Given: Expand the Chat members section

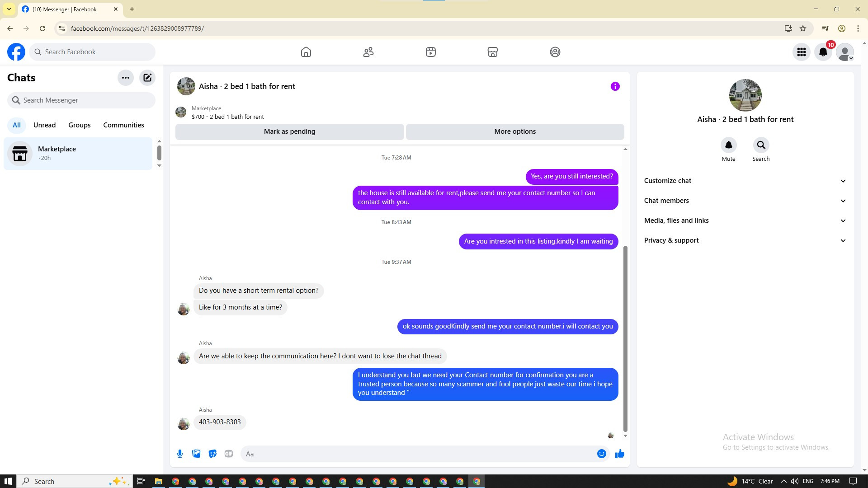Looking at the screenshot, I should [745, 201].
